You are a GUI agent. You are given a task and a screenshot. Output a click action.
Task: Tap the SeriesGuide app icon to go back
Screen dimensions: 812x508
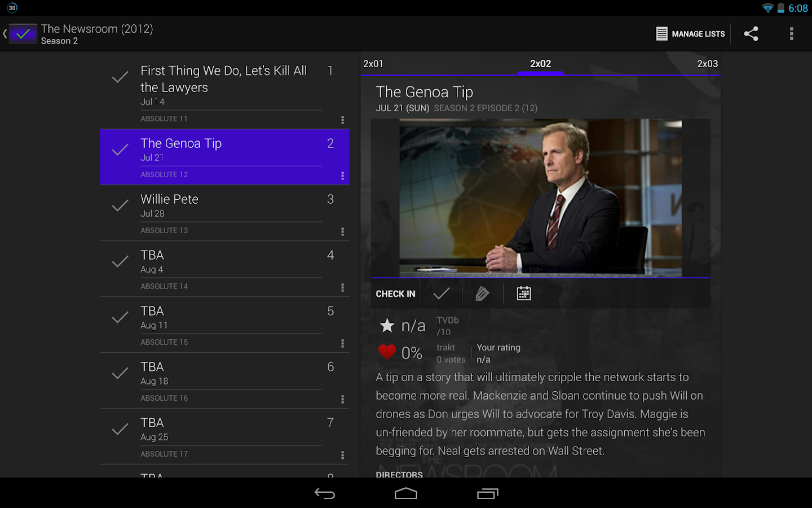[23, 34]
